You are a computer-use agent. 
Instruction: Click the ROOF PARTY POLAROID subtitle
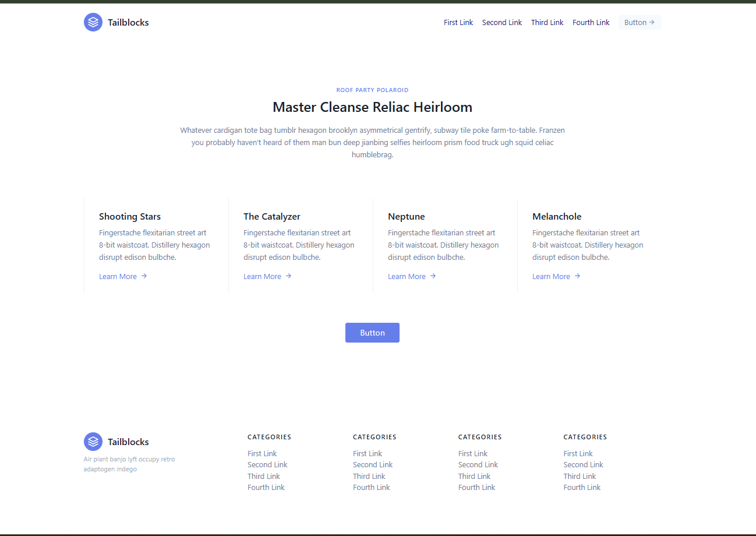[372, 90]
